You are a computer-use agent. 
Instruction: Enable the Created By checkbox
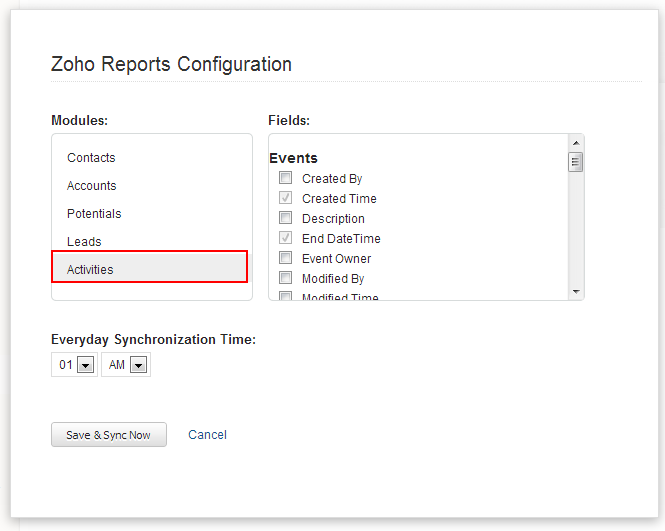point(285,178)
